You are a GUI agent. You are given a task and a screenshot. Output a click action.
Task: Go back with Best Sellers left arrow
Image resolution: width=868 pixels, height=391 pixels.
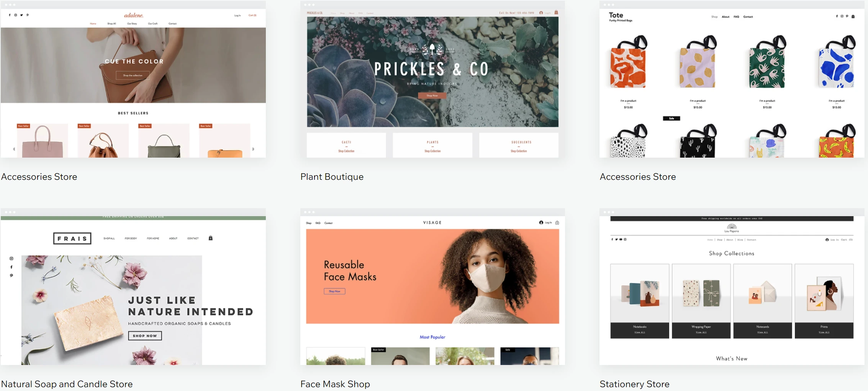[x=14, y=149]
